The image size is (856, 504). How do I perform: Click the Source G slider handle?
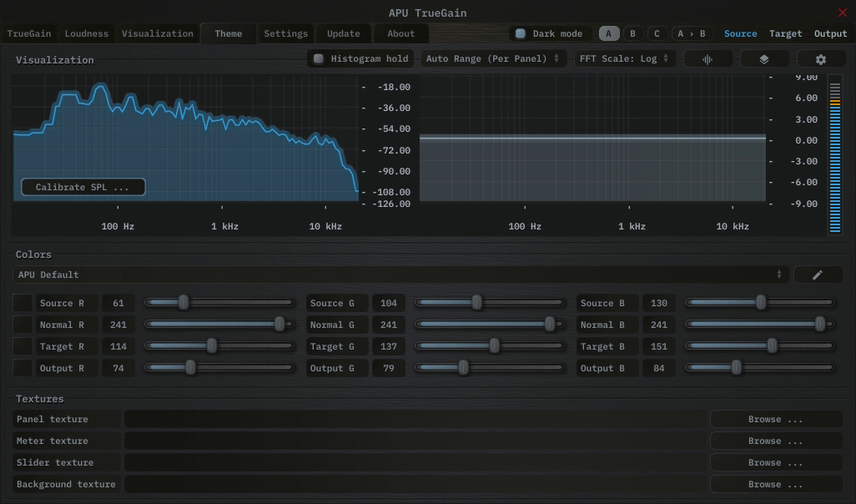[x=476, y=303]
